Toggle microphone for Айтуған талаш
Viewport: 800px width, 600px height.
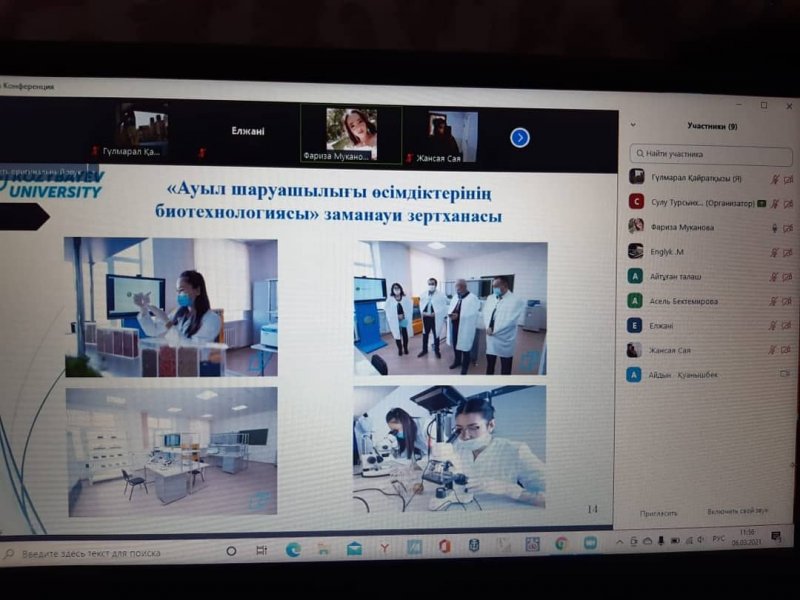(x=773, y=276)
